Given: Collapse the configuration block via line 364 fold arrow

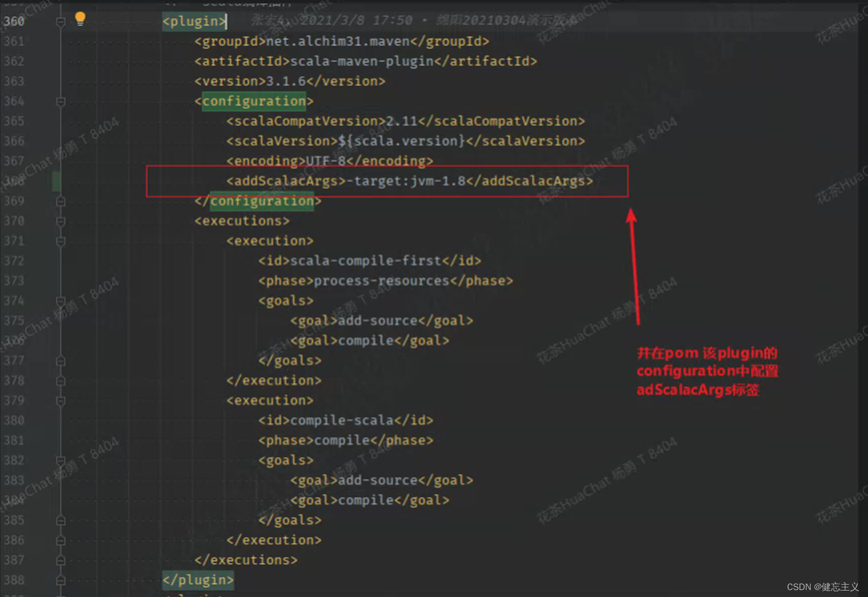Looking at the screenshot, I should pos(60,101).
